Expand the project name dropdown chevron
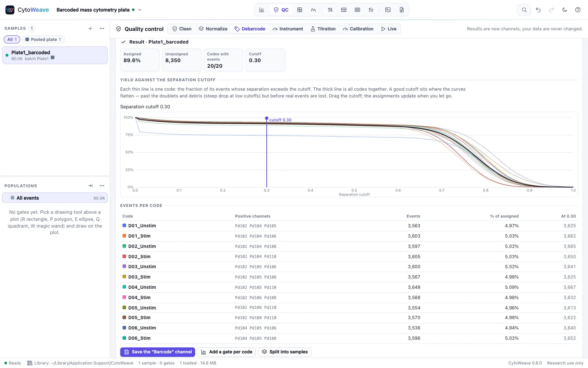The image size is (588, 368). pyautogui.click(x=140, y=10)
